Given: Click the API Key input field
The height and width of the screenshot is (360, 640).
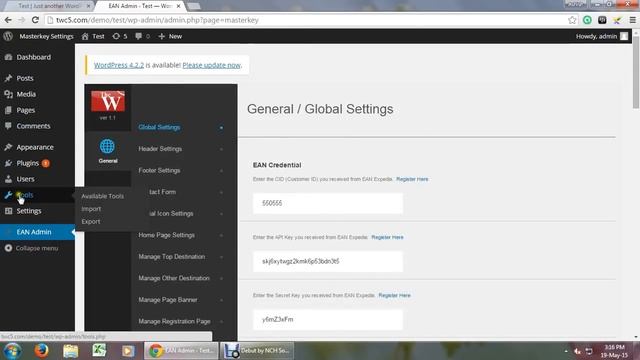Looking at the screenshot, I should click(328, 261).
